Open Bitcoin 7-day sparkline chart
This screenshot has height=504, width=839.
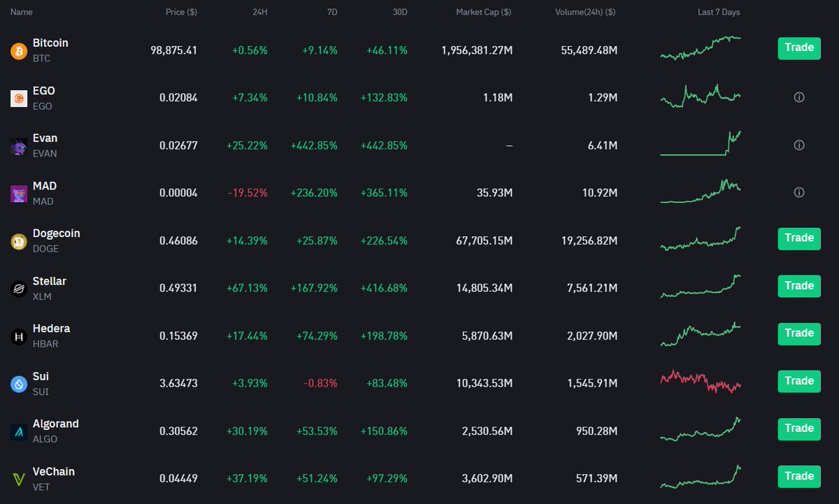[701, 48]
